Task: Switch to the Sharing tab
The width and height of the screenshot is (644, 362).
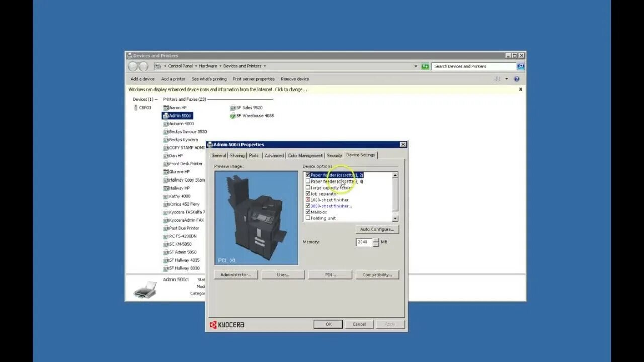Action: 237,156
